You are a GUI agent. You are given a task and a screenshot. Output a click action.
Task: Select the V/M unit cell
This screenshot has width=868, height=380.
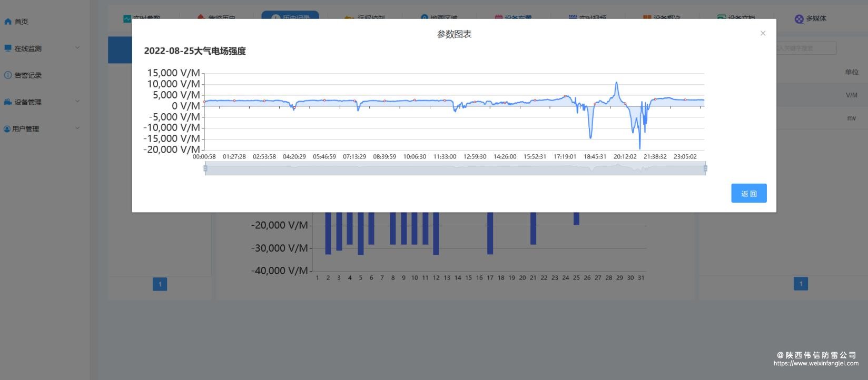[x=851, y=95]
